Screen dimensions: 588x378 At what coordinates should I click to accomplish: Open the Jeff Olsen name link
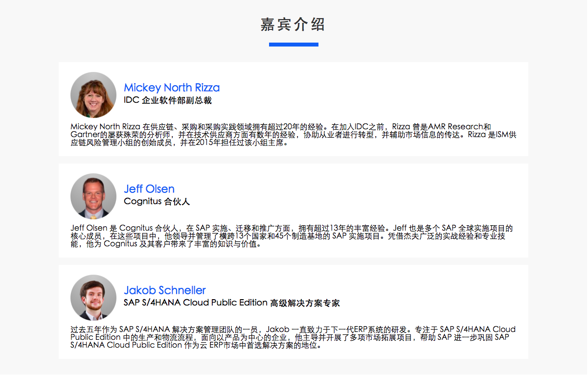[149, 189]
